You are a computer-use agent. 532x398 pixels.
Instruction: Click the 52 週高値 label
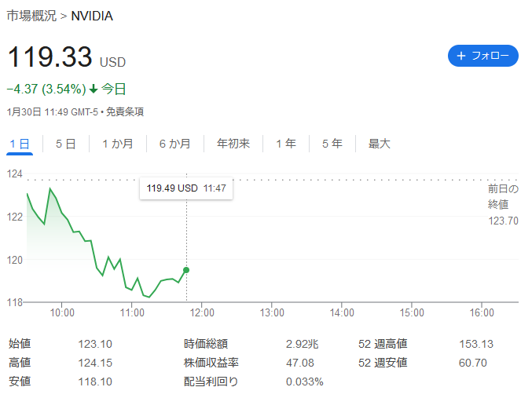coord(383,344)
